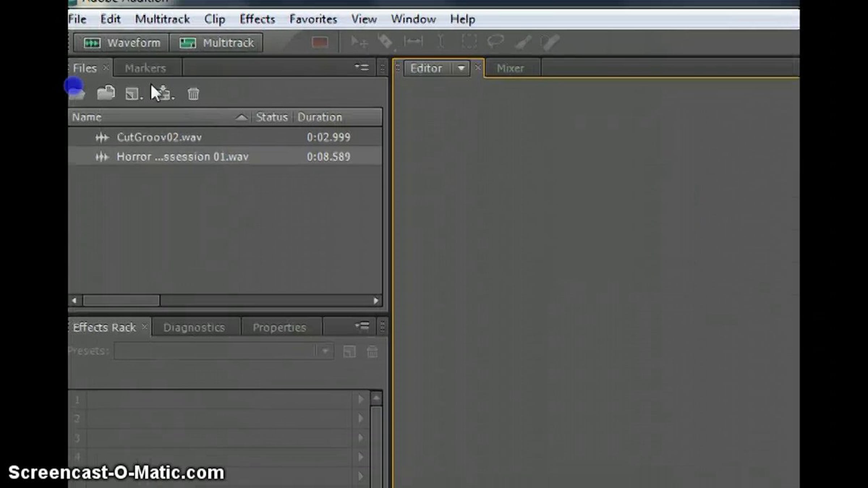Click the Files panel horizontal scrollbar thumb
The width and height of the screenshot is (868, 488).
click(121, 300)
